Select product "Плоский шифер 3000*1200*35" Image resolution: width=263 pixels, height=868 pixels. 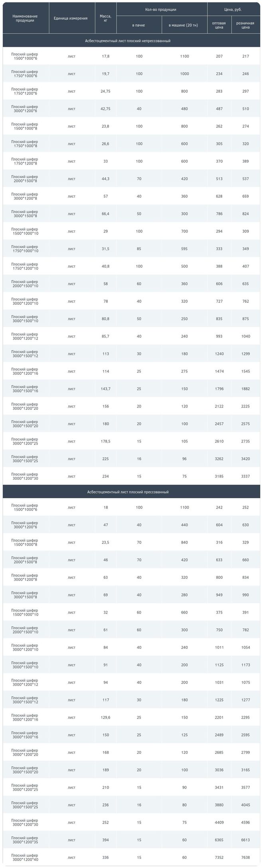(x=25, y=840)
